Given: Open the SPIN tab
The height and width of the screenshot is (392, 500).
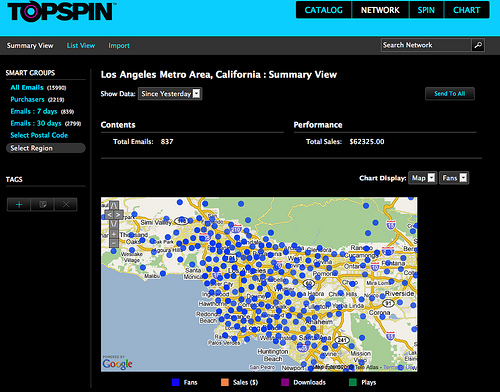Looking at the screenshot, I should tap(426, 10).
